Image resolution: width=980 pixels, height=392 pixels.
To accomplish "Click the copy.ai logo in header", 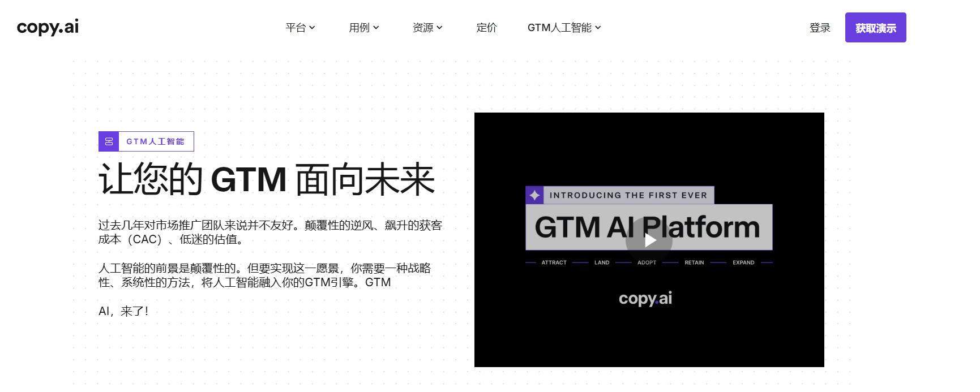I will click(x=48, y=27).
